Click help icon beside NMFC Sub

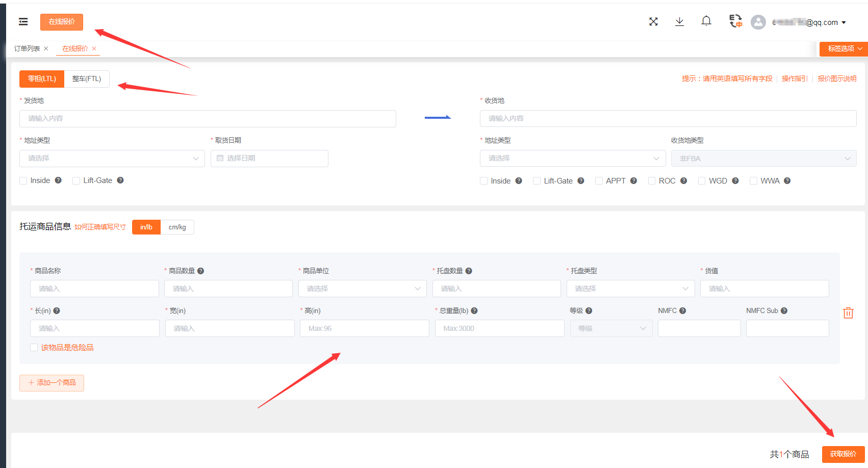(784, 311)
